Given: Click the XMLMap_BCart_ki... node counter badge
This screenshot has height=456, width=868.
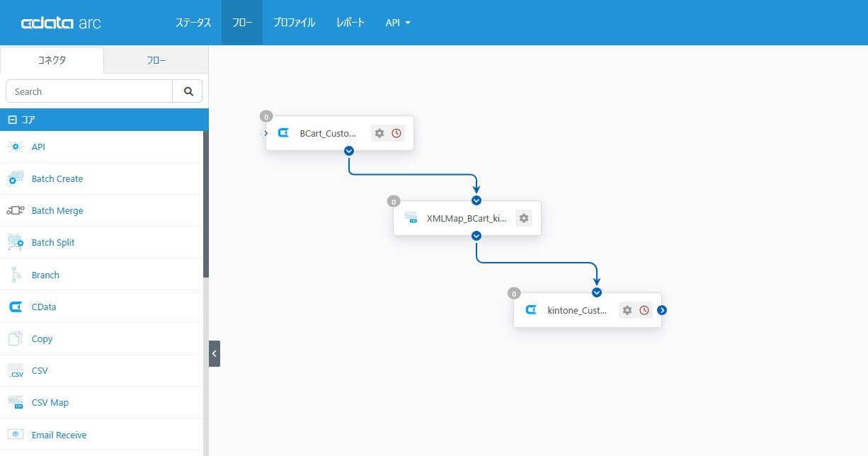Looking at the screenshot, I should (x=394, y=202).
